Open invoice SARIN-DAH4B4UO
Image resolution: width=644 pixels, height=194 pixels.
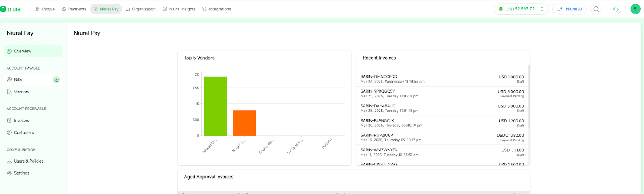pyautogui.click(x=442, y=108)
